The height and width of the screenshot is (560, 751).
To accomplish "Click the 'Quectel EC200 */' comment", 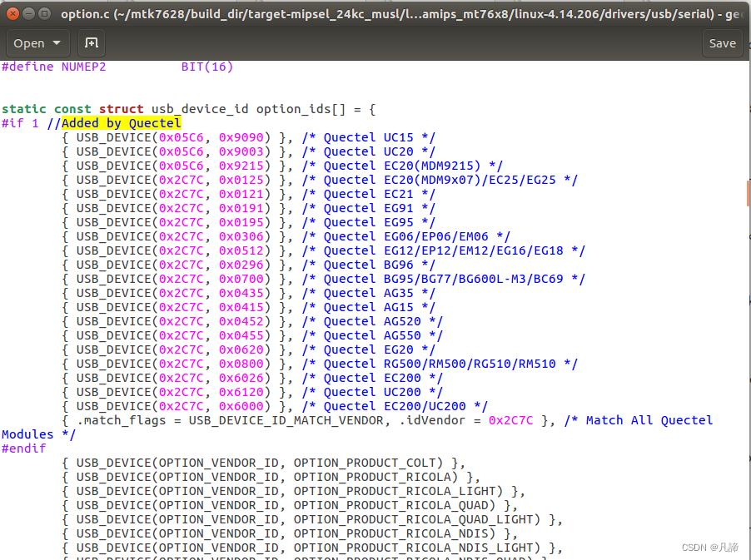I will [x=372, y=378].
